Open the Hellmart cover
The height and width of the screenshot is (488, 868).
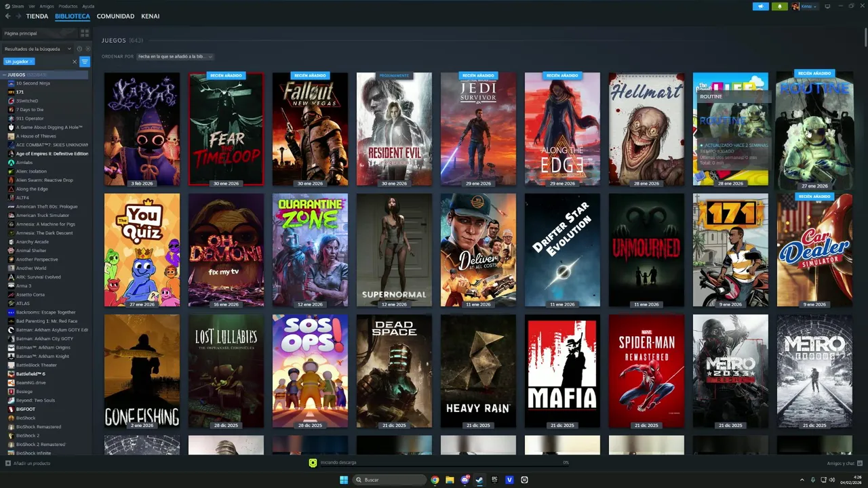click(646, 129)
